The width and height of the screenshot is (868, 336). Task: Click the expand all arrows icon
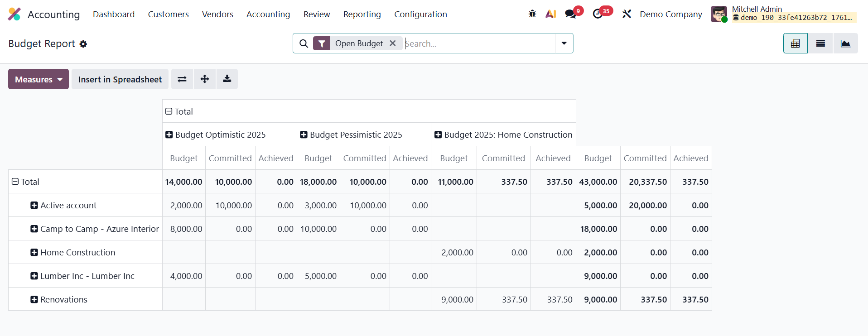[205, 79]
